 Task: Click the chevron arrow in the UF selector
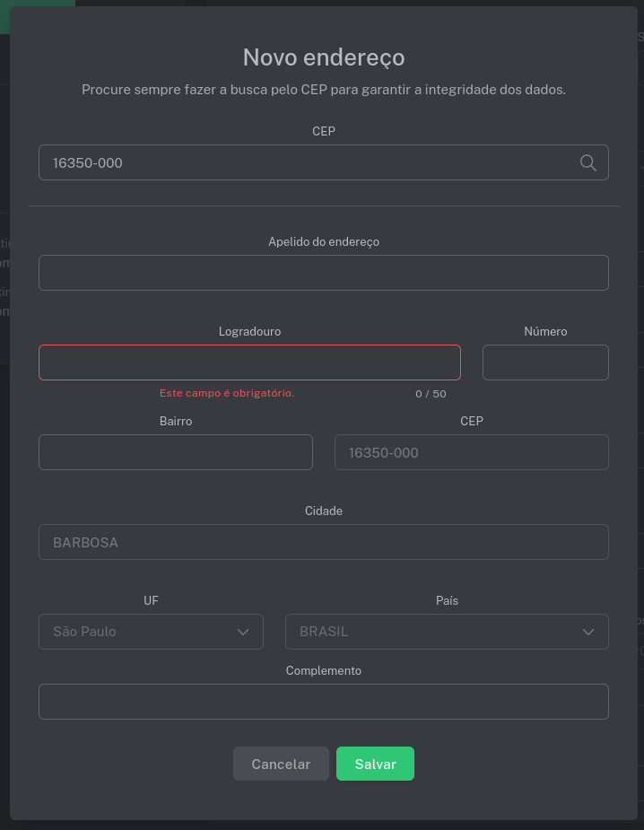243,632
